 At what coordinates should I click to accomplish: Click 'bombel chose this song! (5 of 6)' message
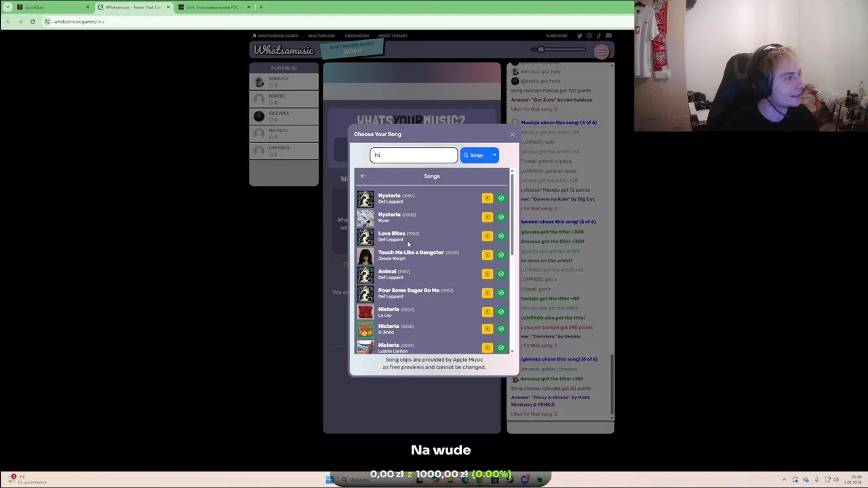pos(559,222)
